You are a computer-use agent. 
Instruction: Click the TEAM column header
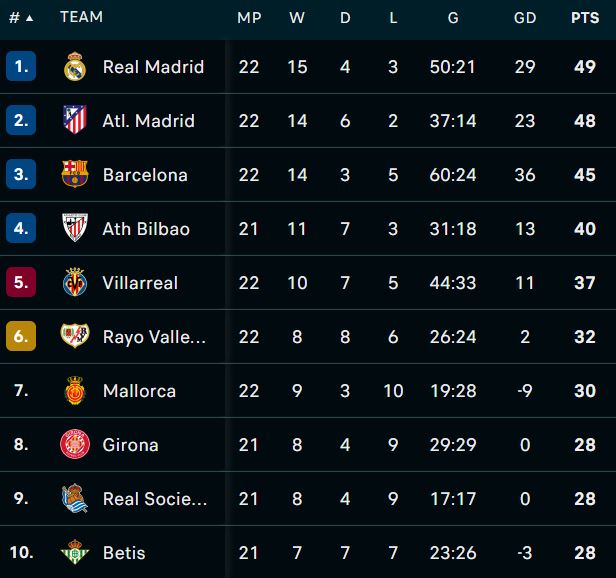(x=81, y=17)
